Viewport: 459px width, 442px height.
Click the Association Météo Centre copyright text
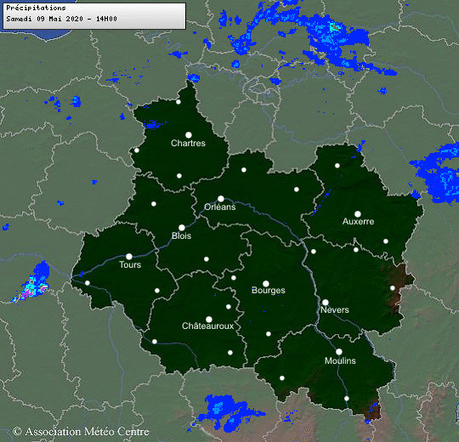click(81, 431)
